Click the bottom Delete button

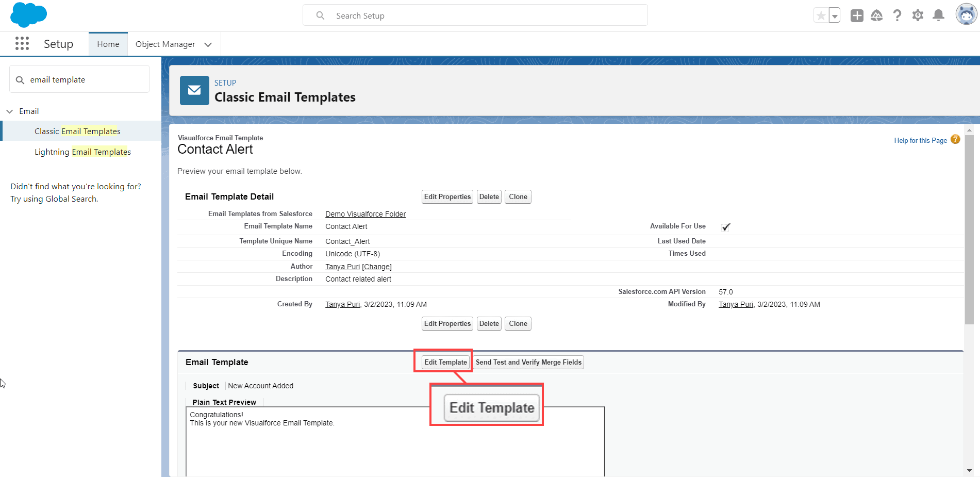(489, 323)
